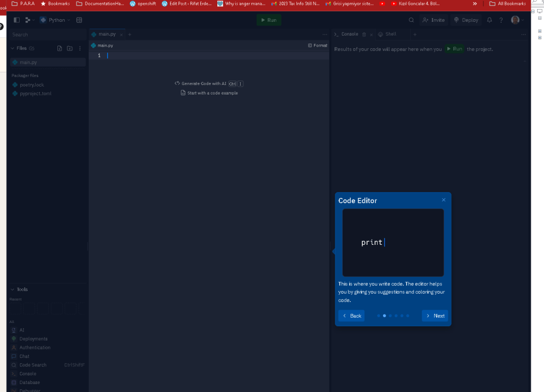Click the new file icon

[x=59, y=48]
